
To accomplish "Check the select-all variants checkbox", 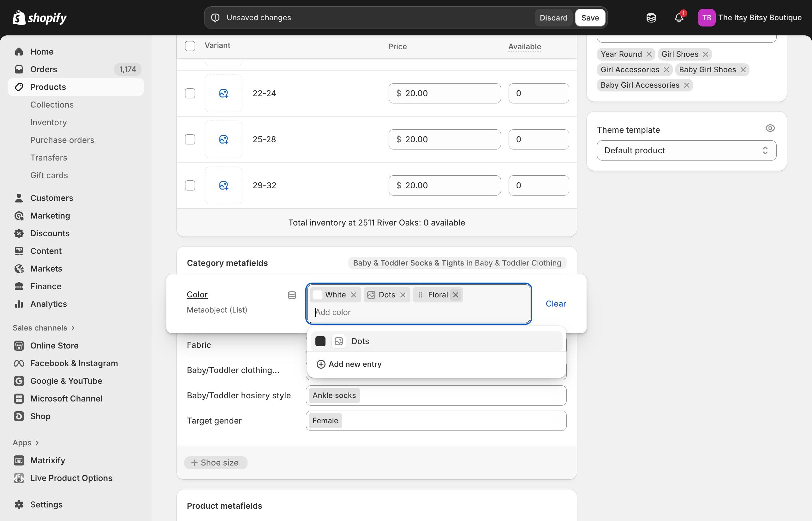I will pyautogui.click(x=190, y=46).
